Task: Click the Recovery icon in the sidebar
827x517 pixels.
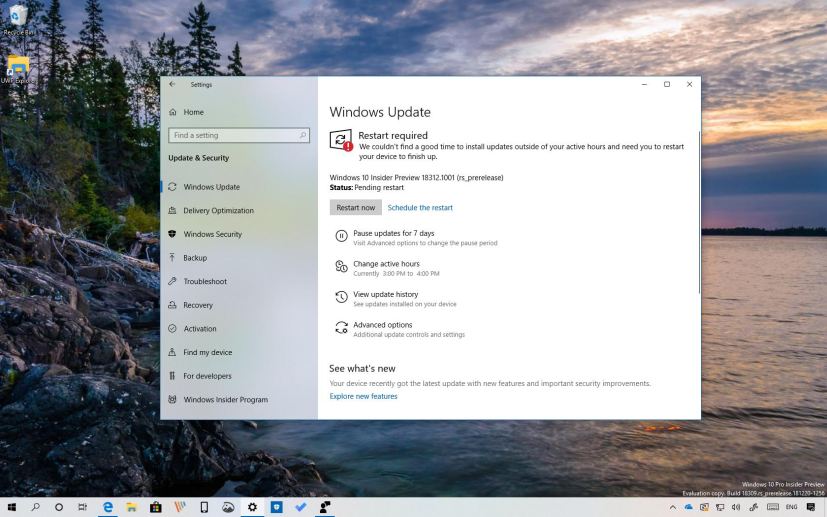Action: 172,305
